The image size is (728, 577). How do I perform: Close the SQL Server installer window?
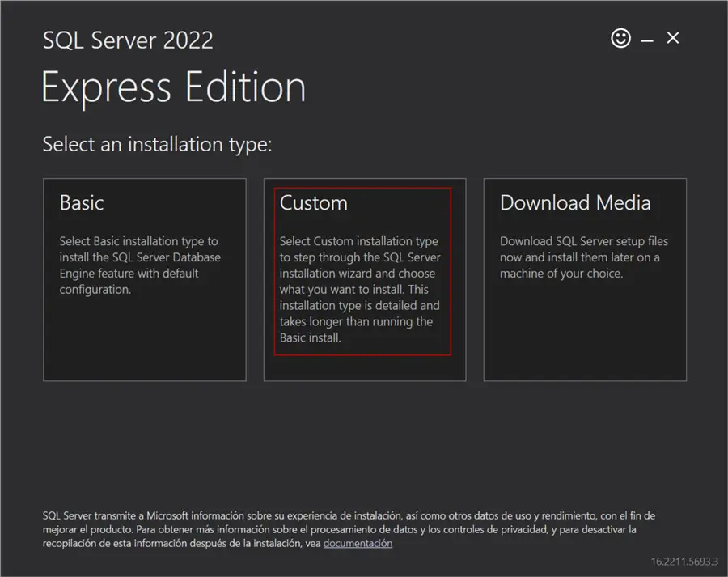click(673, 38)
